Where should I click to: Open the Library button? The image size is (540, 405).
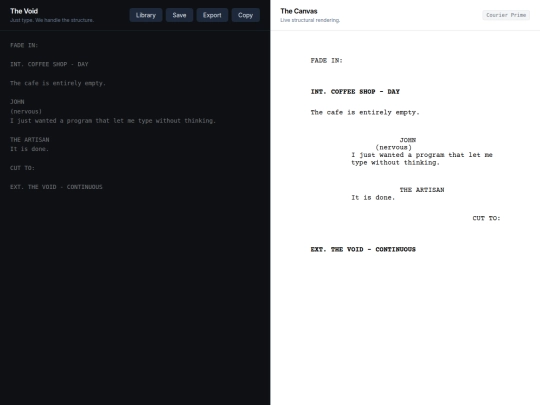coord(146,15)
